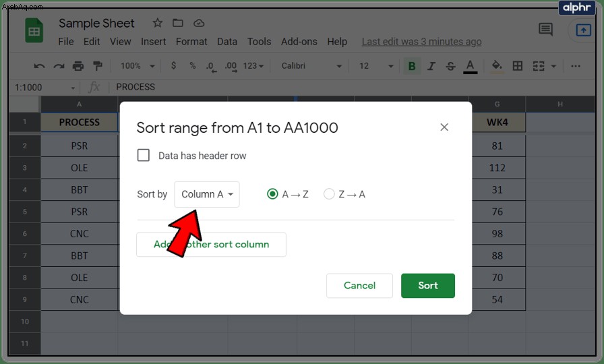Open the comment history icon
The width and height of the screenshot is (604, 364).
tap(545, 29)
